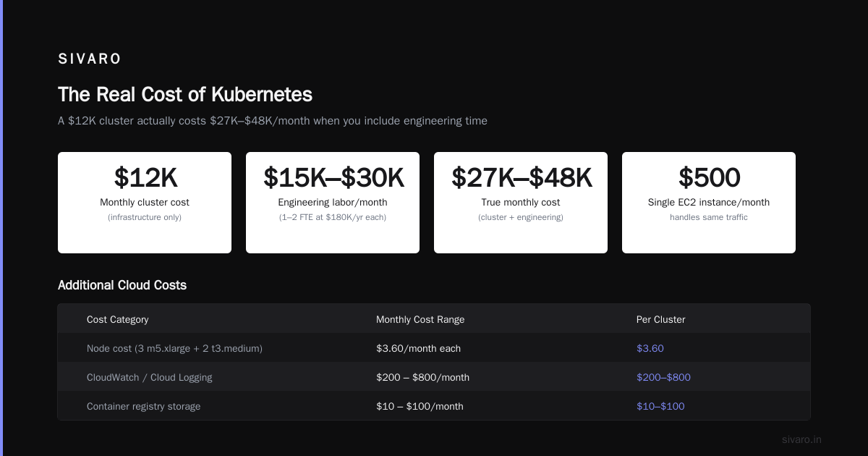Click the 'Additional Cloud Costs' section heading

[x=122, y=285]
